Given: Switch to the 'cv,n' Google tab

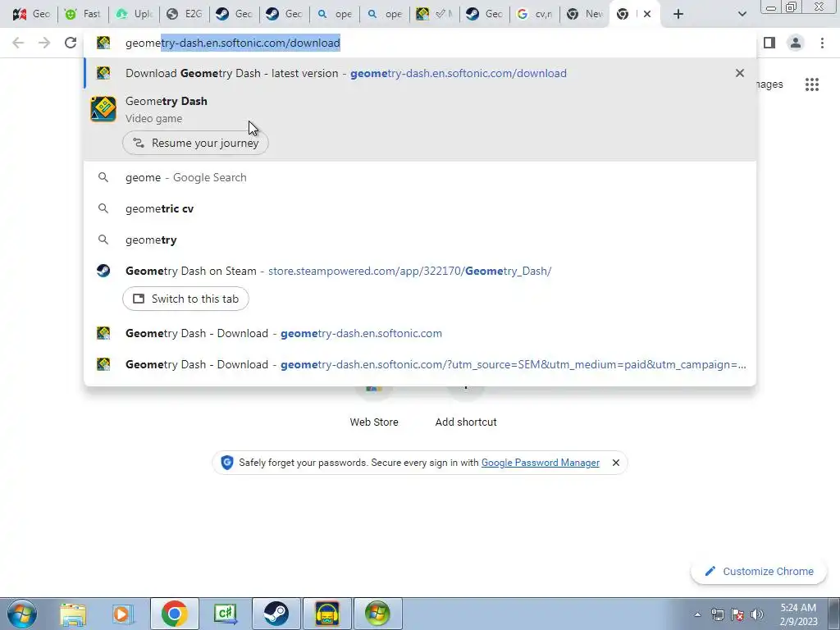Looking at the screenshot, I should tap(535, 14).
